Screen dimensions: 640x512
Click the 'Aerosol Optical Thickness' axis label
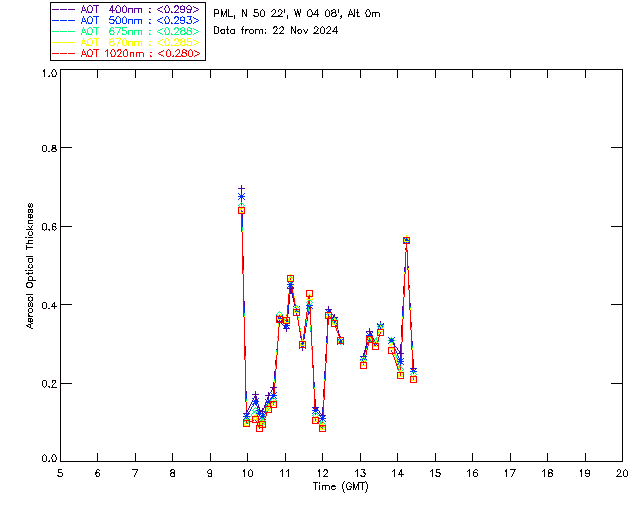tap(30, 266)
